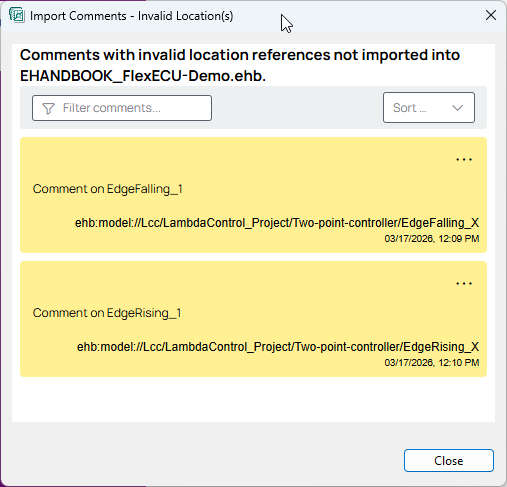
Task: Select the 'Comment on EdgeRising_1' text
Action: (107, 313)
